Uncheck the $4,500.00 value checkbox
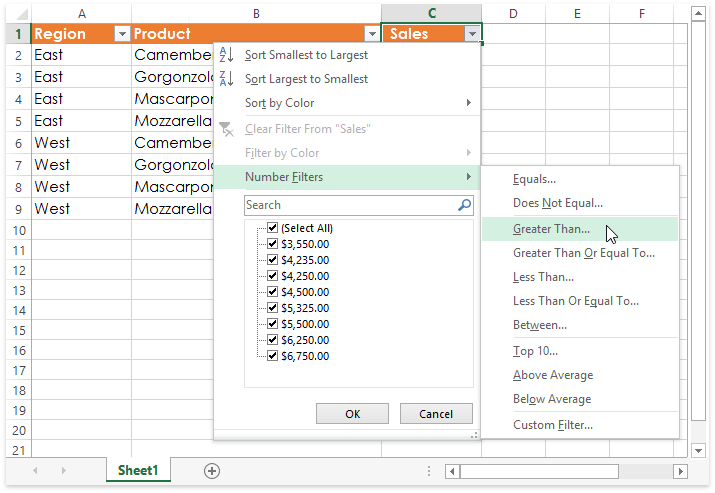Screen dimensions: 715x493 point(272,291)
